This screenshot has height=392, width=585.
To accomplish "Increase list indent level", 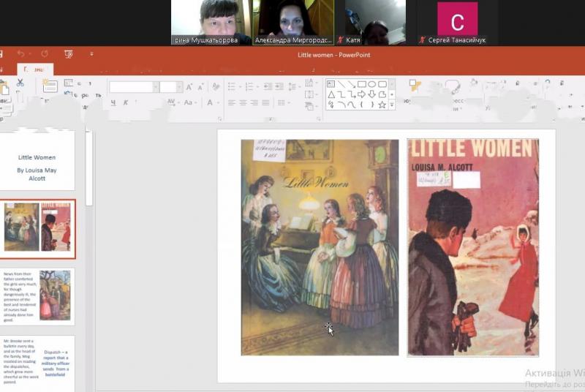I will (x=279, y=87).
